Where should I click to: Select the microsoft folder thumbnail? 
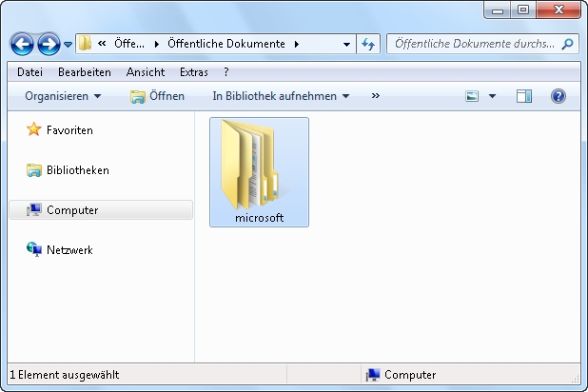(259, 169)
